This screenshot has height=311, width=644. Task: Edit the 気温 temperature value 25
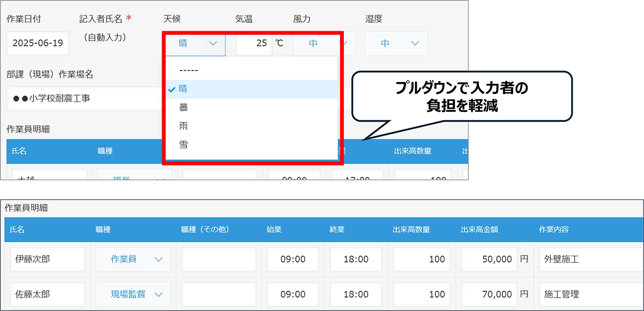coord(254,44)
